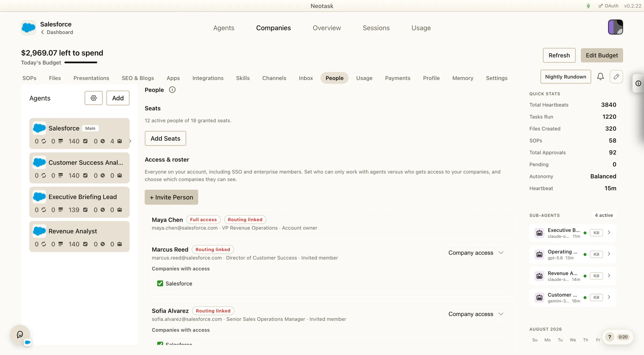
Task: Select the Revenue Analyst agent card
Action: coord(79,237)
